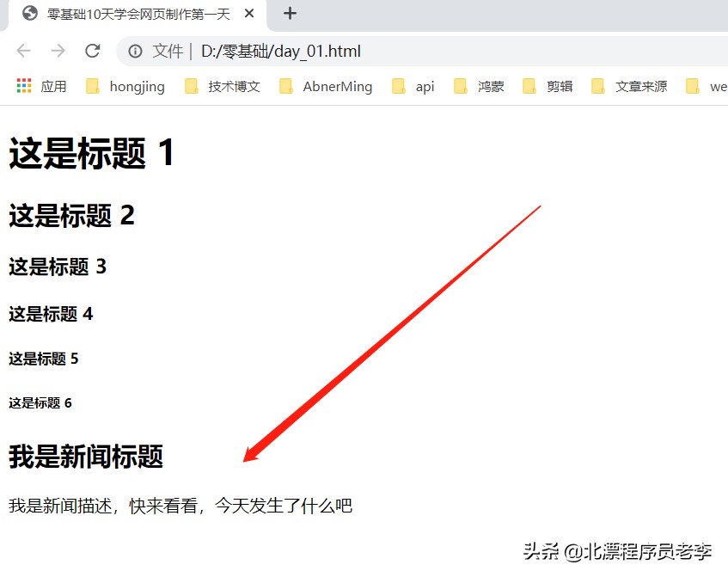The height and width of the screenshot is (577, 728).
Task: Click the 我是新闻标题 heading text
Action: click(x=85, y=457)
